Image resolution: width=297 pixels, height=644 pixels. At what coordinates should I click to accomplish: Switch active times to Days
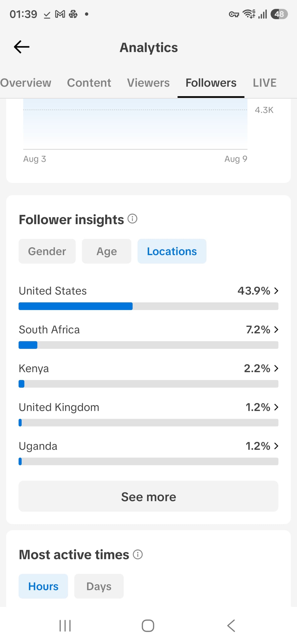tap(99, 586)
